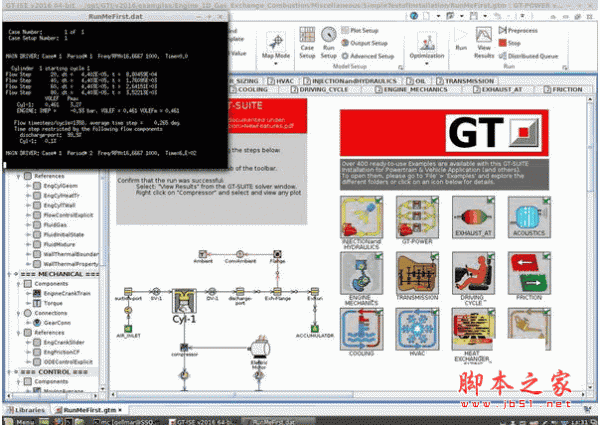Switch to the COOLING tab

249,90
